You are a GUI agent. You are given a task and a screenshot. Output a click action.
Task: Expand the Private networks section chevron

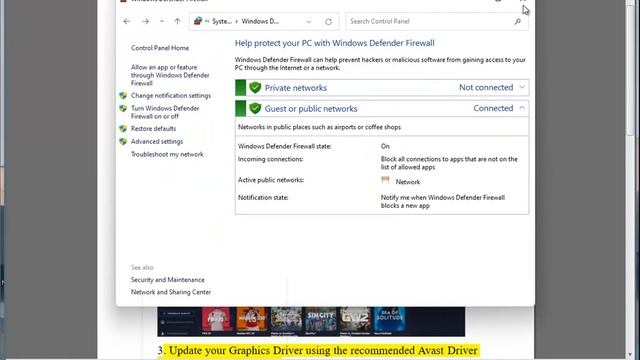coord(522,87)
